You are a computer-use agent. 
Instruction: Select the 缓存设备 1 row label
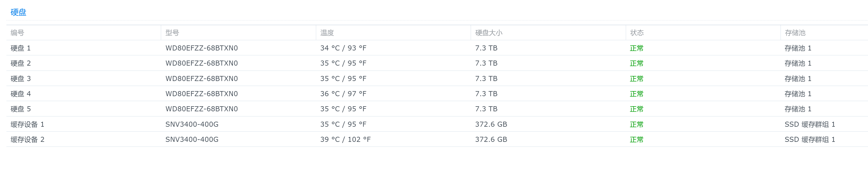(27, 124)
